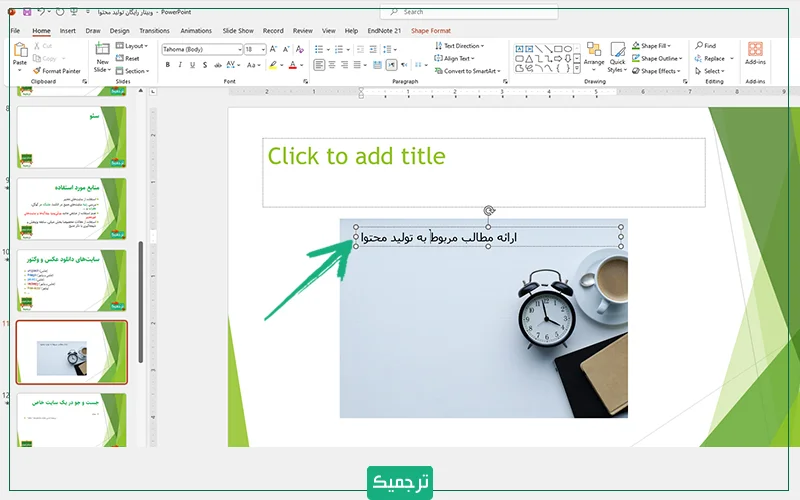The image size is (800, 500).
Task: Open the Shape Format tab
Action: [431, 31]
